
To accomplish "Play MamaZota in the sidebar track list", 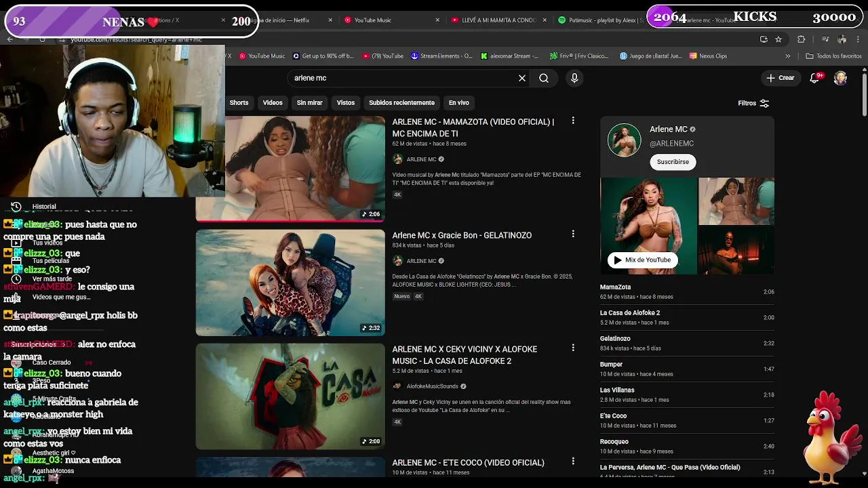I will pos(687,291).
